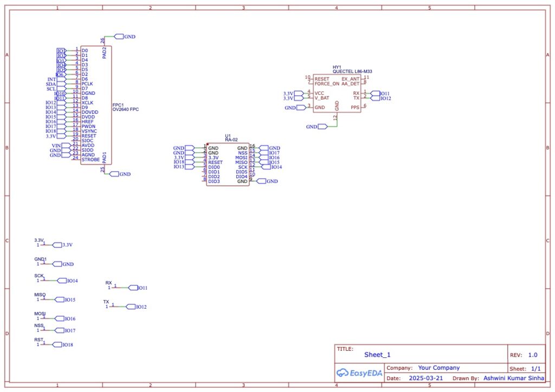555x392 pixels.
Task: Click the INT net label on FPC1
Action: click(x=51, y=79)
